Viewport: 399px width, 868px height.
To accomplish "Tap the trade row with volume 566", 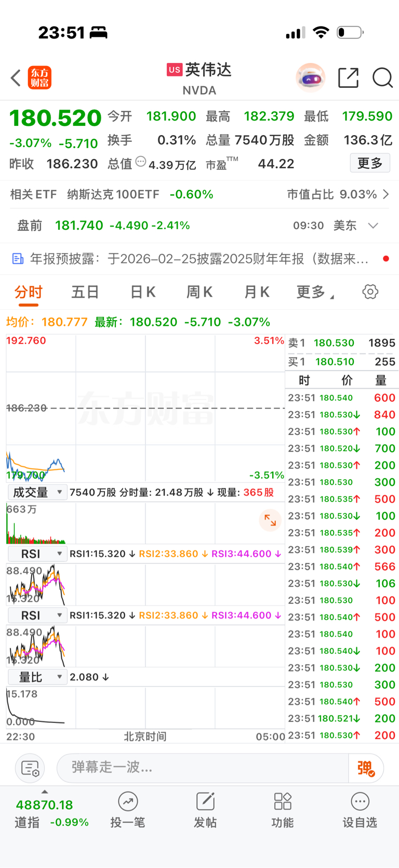I will click(x=342, y=567).
